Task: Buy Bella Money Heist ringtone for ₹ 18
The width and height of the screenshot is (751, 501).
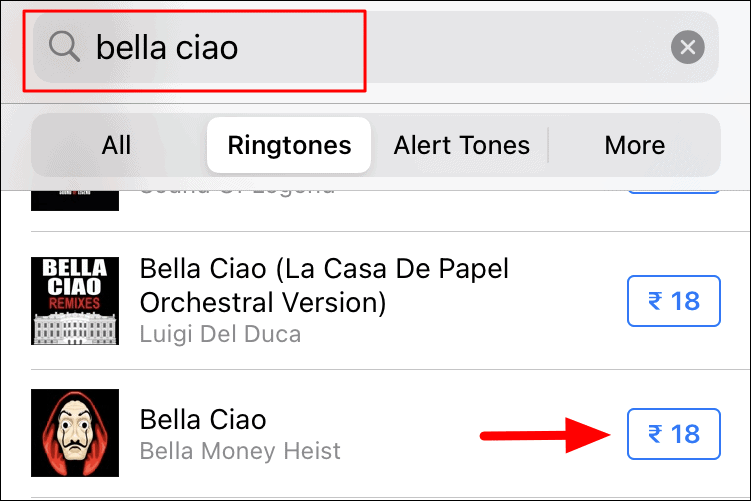Action: click(x=673, y=434)
